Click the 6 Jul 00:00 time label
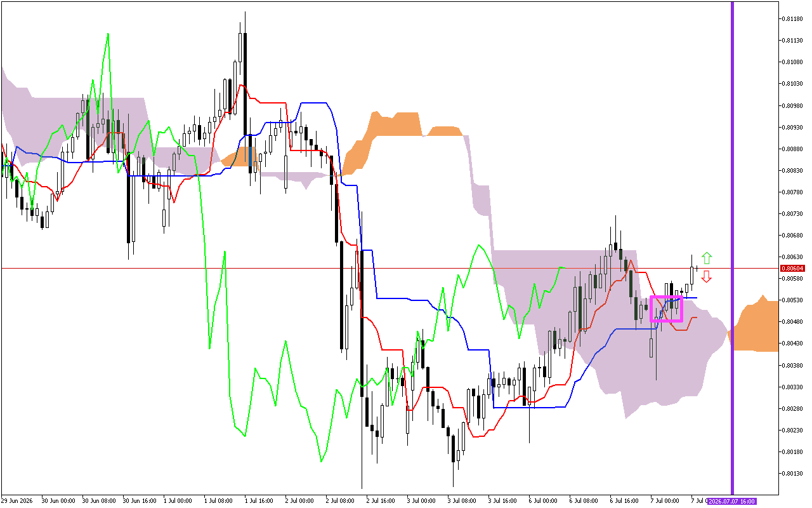 [x=542, y=501]
